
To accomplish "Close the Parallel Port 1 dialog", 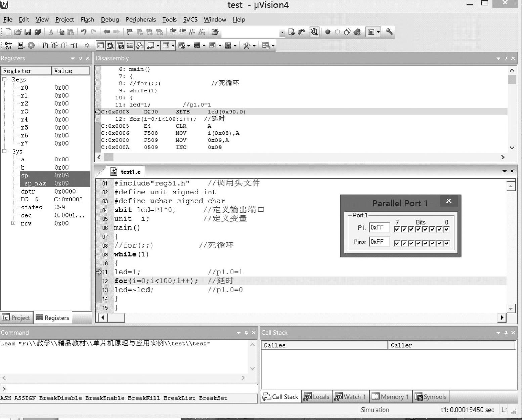I will (x=449, y=201).
